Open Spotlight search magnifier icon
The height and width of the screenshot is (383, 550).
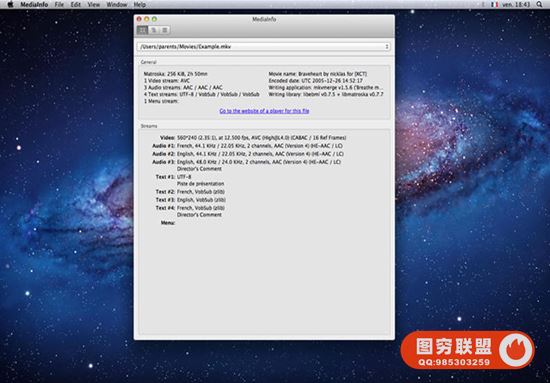click(x=539, y=5)
